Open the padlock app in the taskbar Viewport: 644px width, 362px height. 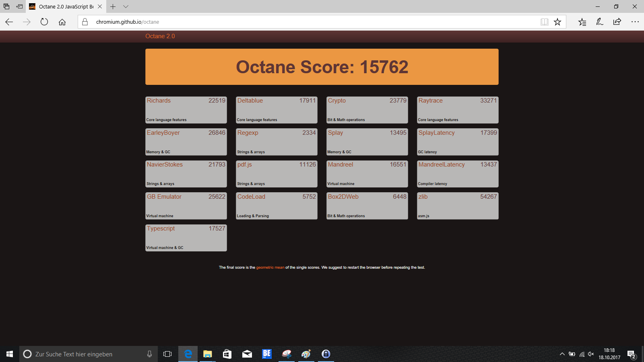[326, 354]
